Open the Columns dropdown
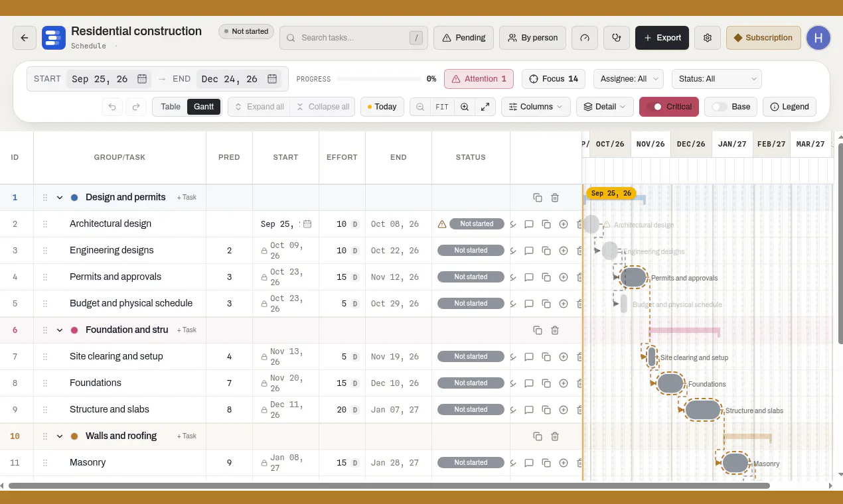The width and height of the screenshot is (843, 504). (x=536, y=107)
